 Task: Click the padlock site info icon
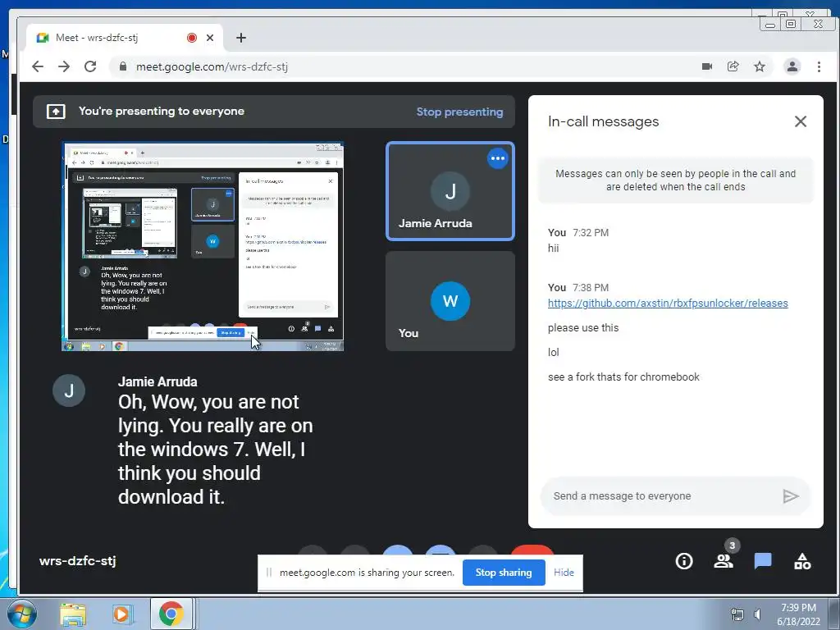(123, 66)
